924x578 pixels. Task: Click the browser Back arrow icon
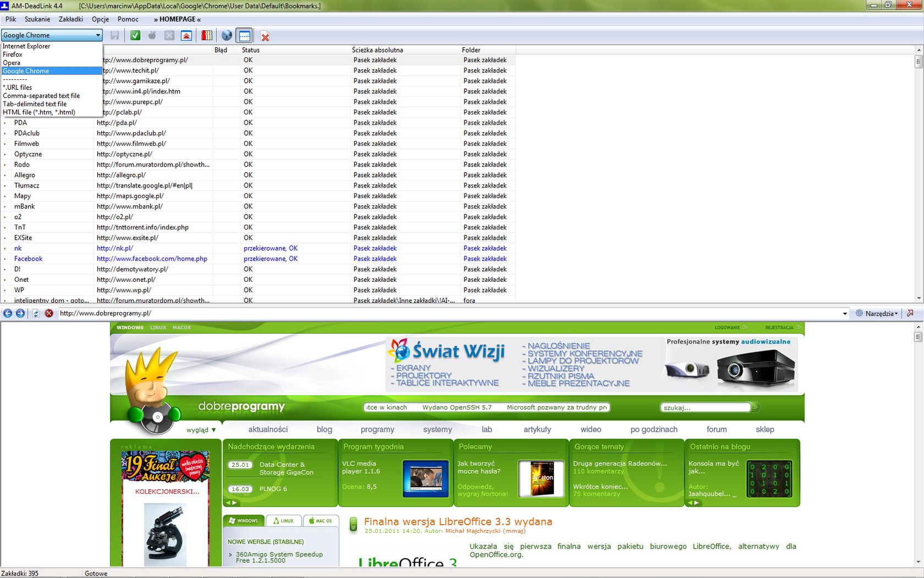8,313
